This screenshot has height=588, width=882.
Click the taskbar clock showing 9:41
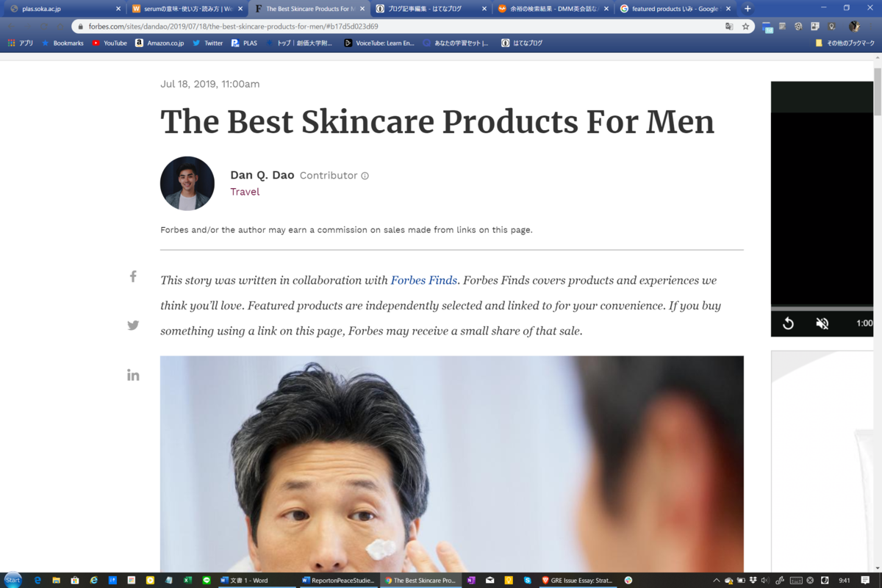click(x=845, y=580)
